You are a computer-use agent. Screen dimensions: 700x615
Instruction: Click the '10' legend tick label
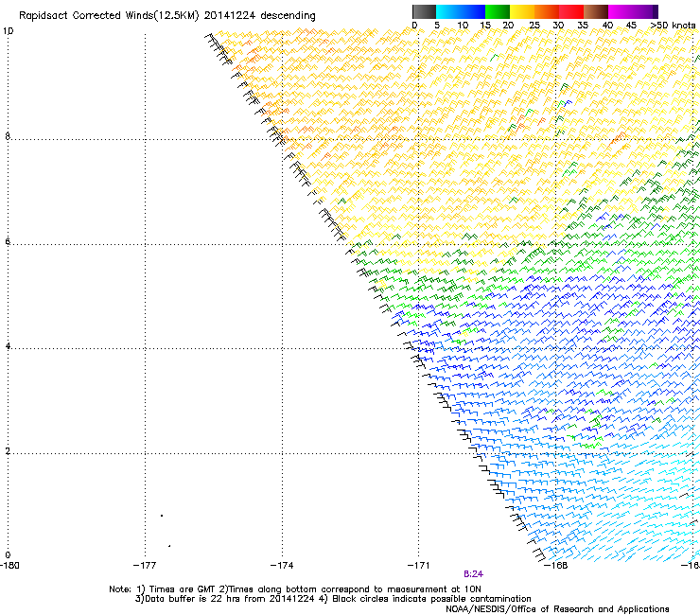click(x=463, y=26)
